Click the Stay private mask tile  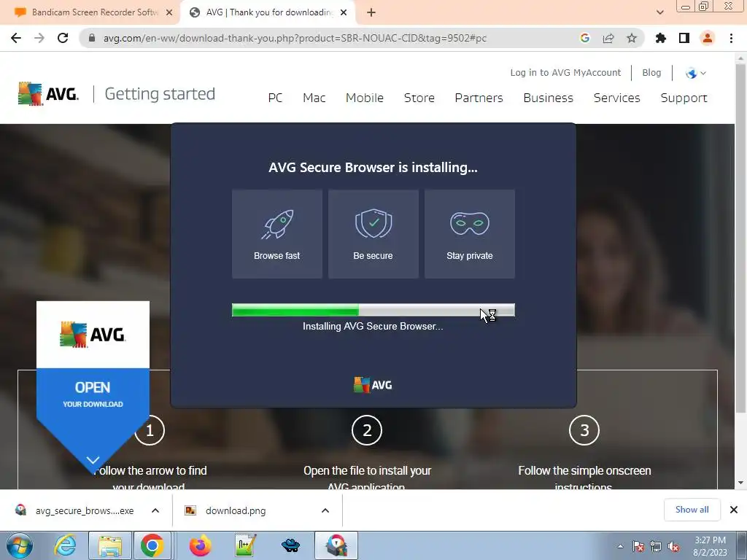[x=469, y=234]
